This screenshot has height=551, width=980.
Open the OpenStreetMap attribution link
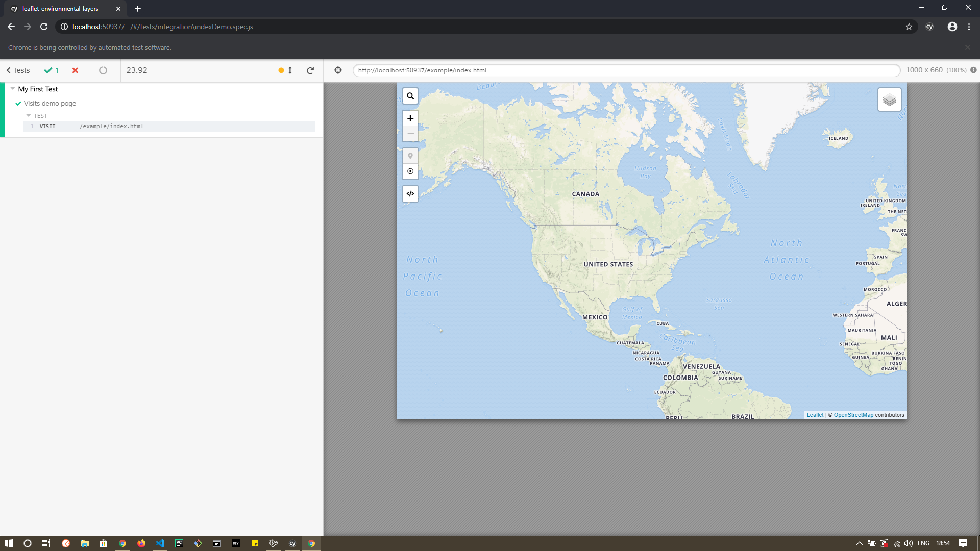(x=853, y=415)
